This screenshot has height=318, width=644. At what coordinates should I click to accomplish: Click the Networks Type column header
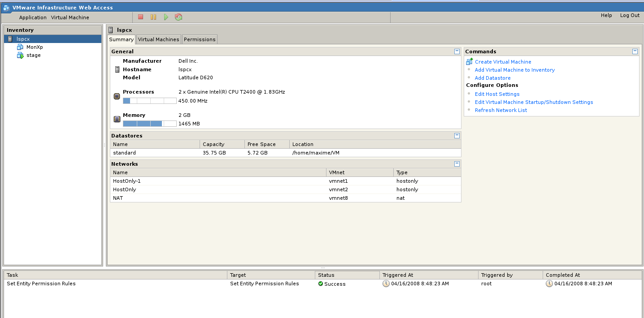coord(427,172)
